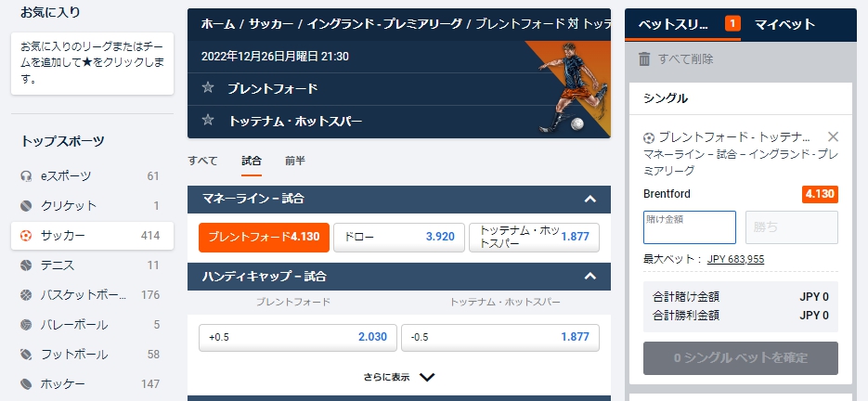Open eスポーツ headset icon in sidebar

tap(26, 176)
